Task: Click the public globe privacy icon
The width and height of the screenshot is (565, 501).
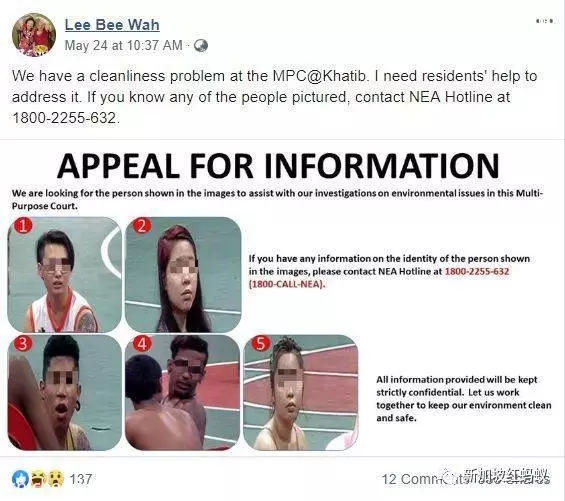Action: [201, 45]
